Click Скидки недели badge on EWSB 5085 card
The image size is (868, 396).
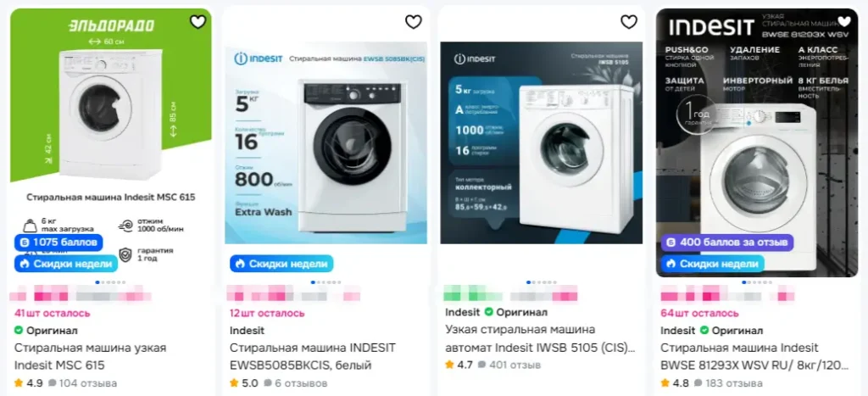pyautogui.click(x=281, y=264)
